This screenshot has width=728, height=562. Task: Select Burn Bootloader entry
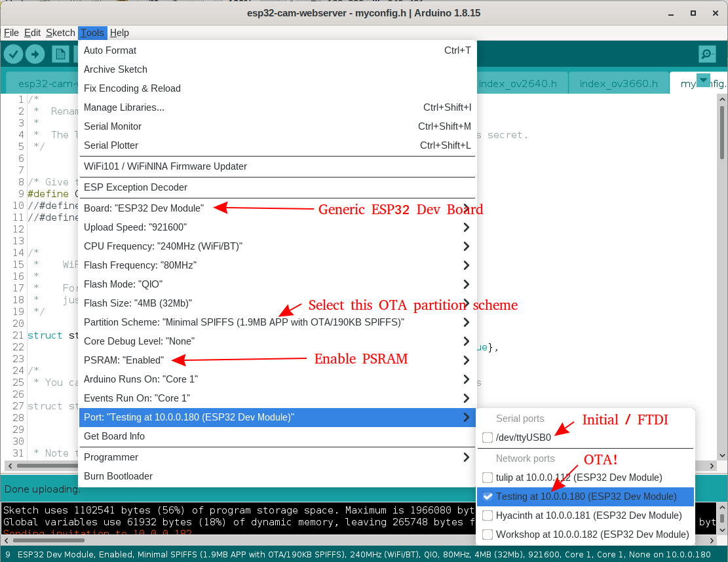click(277, 477)
